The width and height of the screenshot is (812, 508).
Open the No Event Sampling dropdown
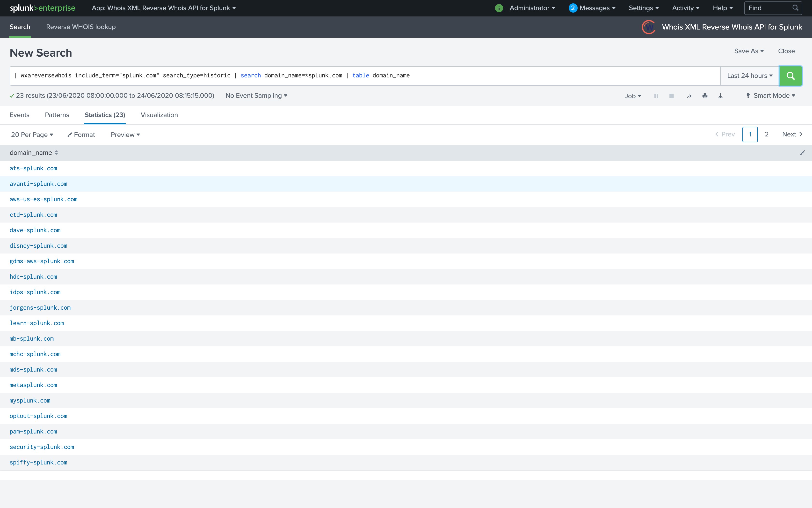pyautogui.click(x=256, y=96)
